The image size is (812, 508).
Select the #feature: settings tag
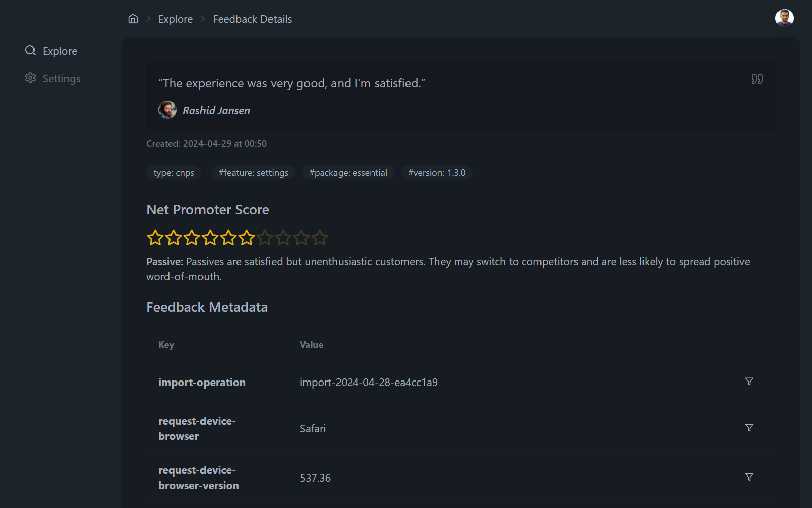pos(253,173)
